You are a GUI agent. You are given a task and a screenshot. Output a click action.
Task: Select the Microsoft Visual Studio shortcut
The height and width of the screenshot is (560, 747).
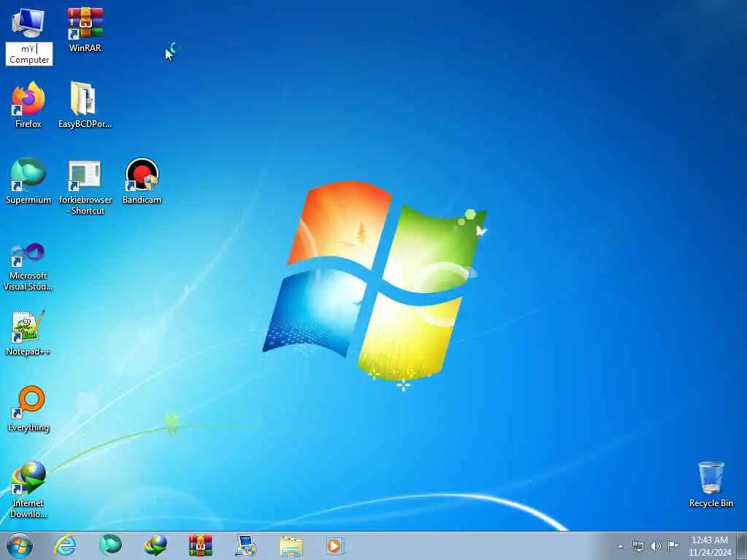pyautogui.click(x=28, y=267)
